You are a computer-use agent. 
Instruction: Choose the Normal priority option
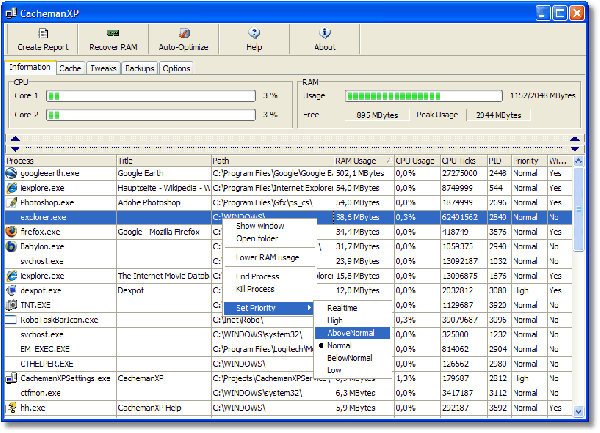pyautogui.click(x=342, y=345)
